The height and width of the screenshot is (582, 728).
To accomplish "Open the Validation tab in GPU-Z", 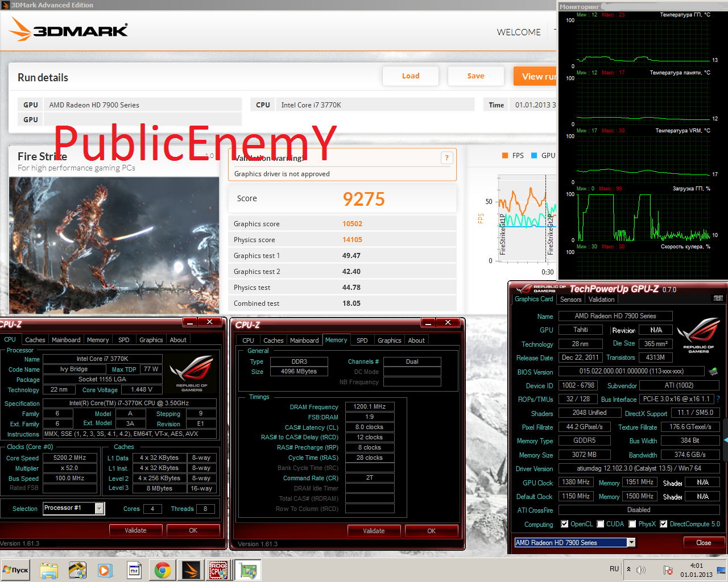I will tap(602, 300).
